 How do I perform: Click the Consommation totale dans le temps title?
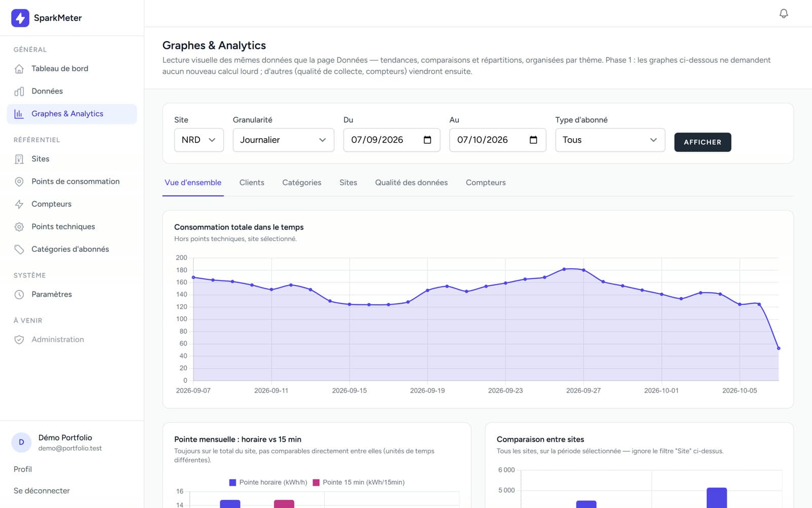239,227
